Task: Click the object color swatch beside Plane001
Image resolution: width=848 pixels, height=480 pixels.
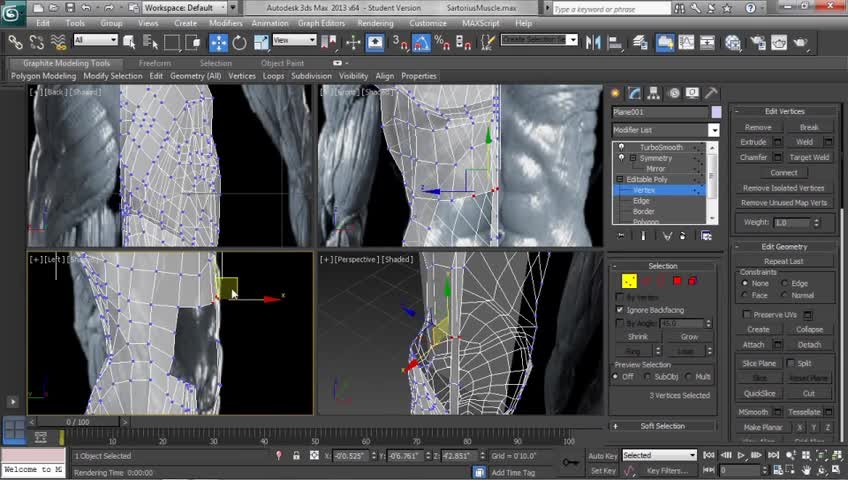Action: [x=716, y=112]
